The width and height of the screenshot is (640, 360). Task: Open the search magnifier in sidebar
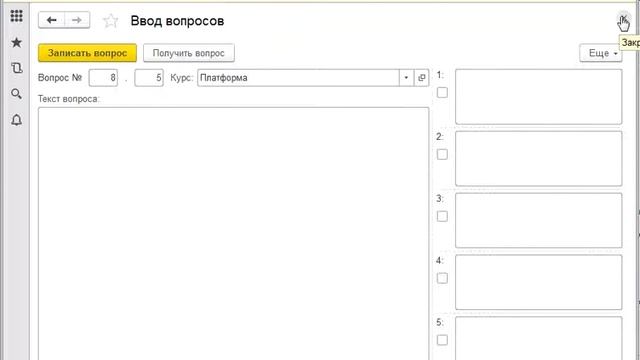tap(17, 94)
